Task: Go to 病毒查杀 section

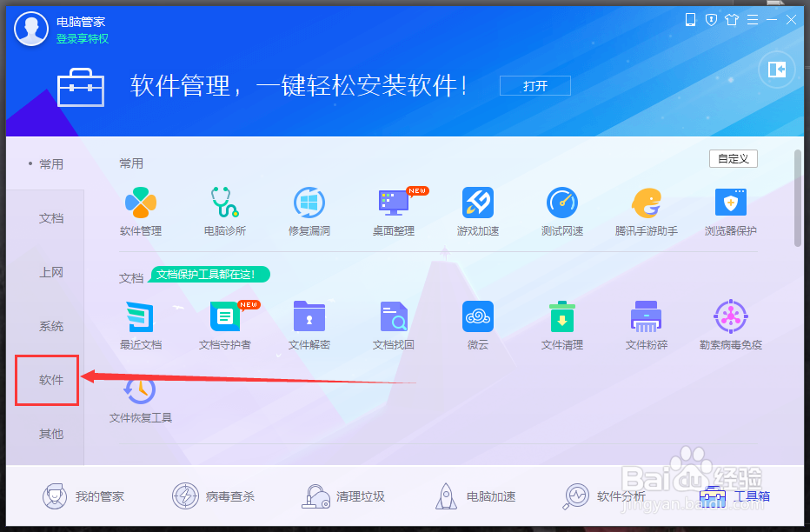Action: (213, 496)
